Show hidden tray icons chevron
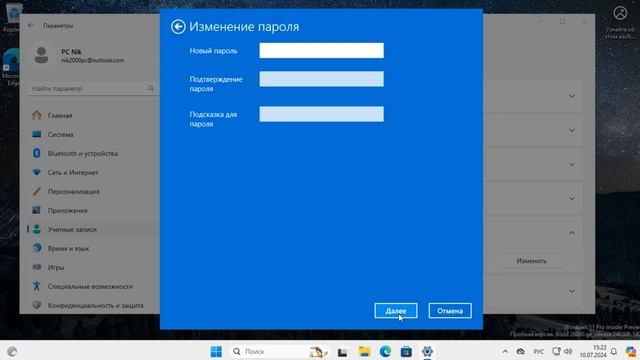This screenshot has width=640, height=360. [x=505, y=351]
